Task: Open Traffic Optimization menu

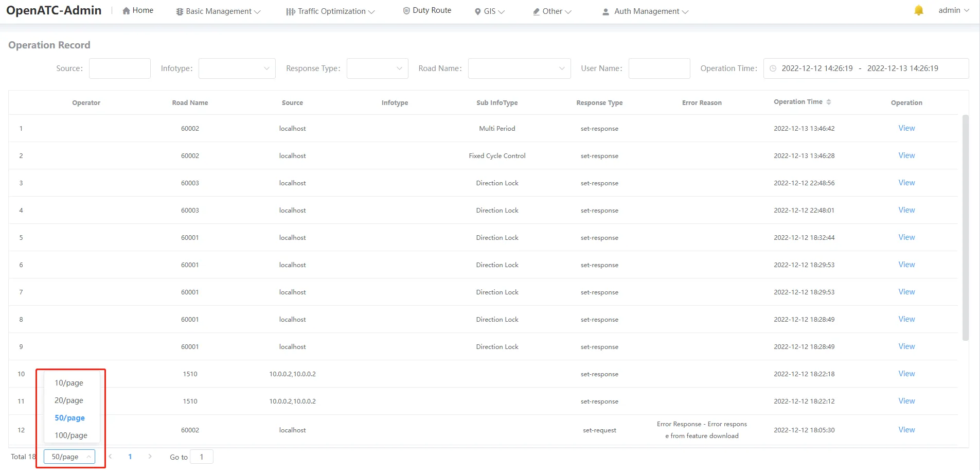Action: pos(330,11)
